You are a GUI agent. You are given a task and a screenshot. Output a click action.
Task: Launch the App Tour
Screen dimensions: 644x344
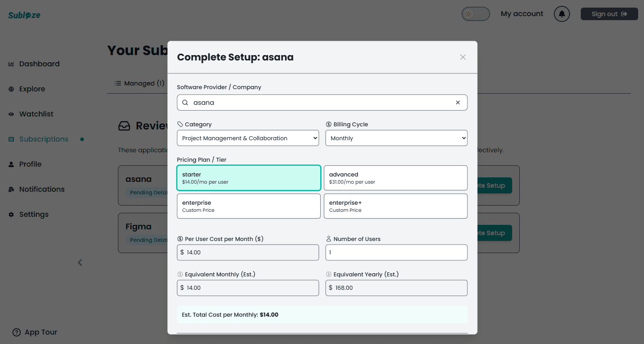point(34,332)
